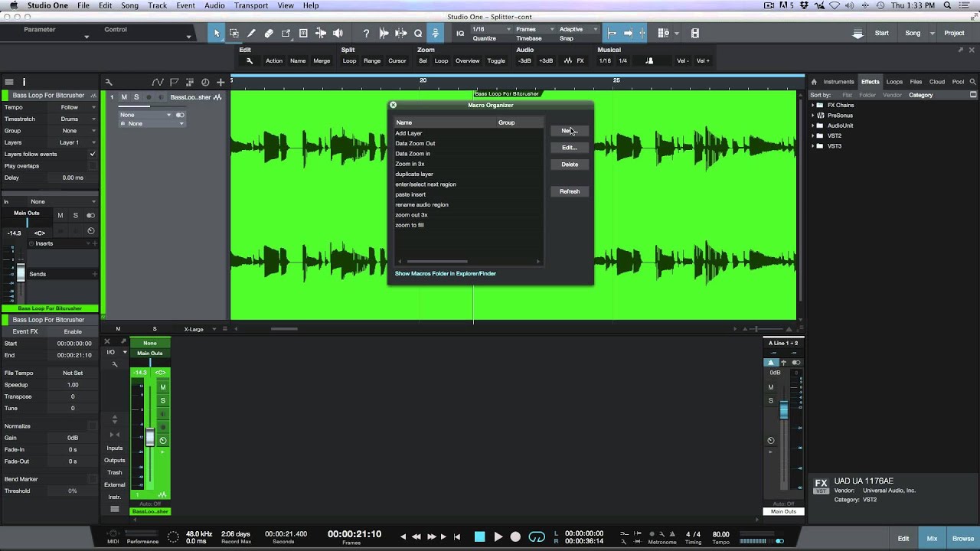
Task: Select the Arrow tool in the toolbar
Action: [x=217, y=33]
